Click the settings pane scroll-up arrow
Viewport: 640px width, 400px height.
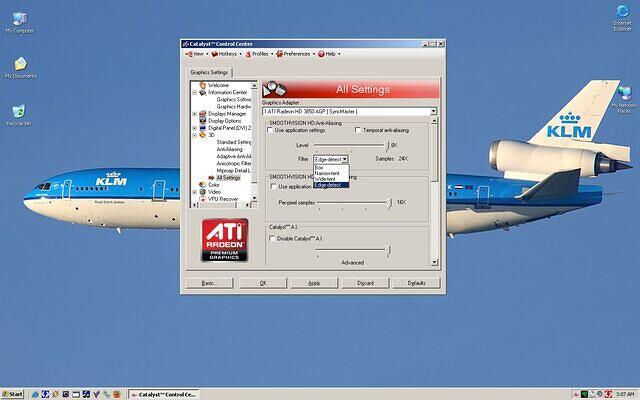coord(434,121)
